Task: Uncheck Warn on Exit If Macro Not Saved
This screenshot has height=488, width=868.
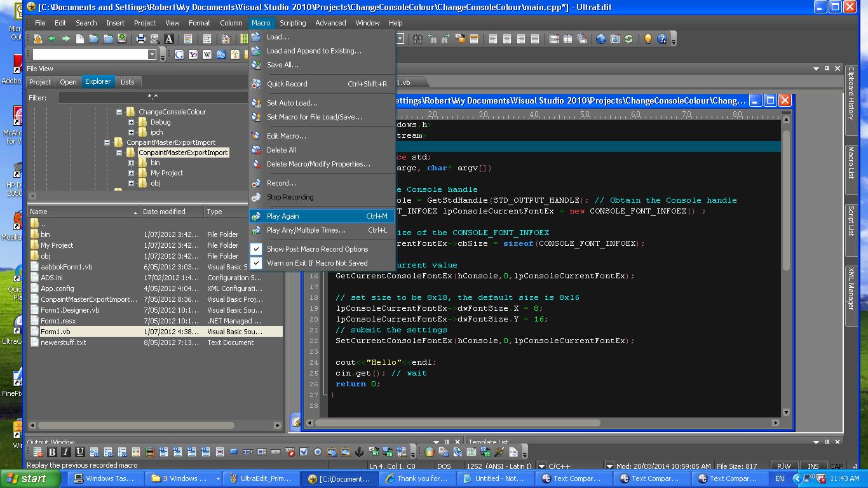Action: click(x=317, y=263)
